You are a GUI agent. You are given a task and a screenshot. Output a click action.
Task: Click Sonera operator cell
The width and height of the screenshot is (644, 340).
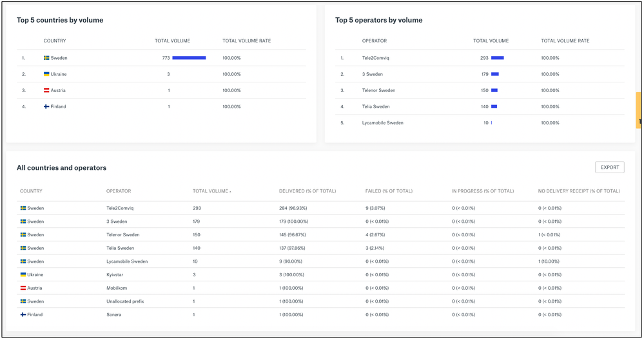pos(113,315)
